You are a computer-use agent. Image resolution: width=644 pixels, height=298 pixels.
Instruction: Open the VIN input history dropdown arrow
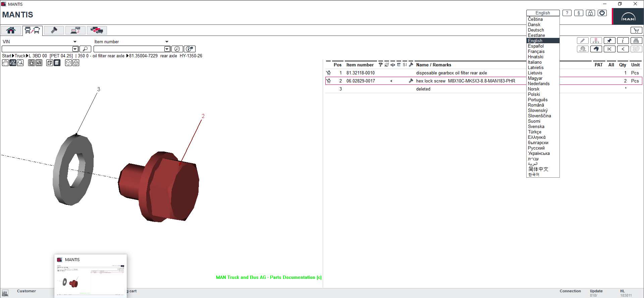[75, 49]
